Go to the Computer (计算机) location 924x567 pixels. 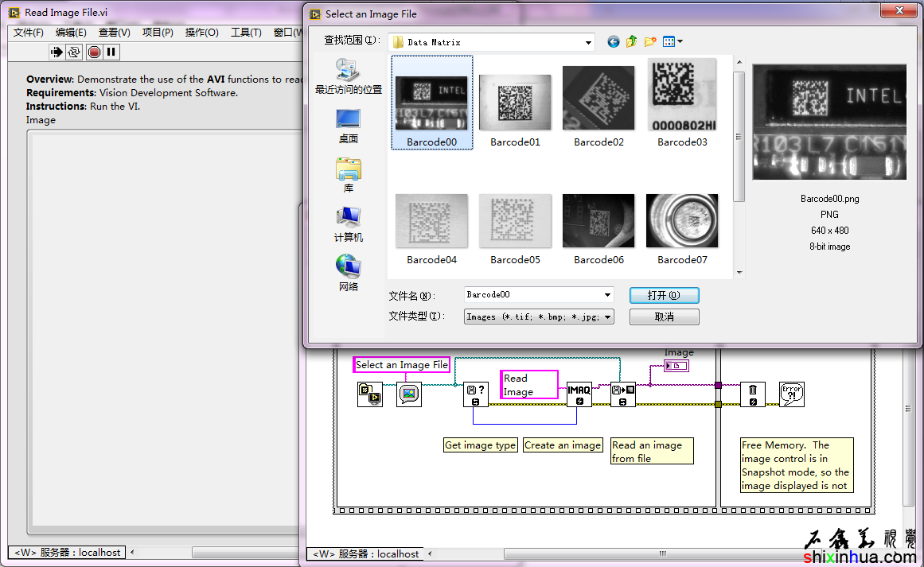point(349,225)
